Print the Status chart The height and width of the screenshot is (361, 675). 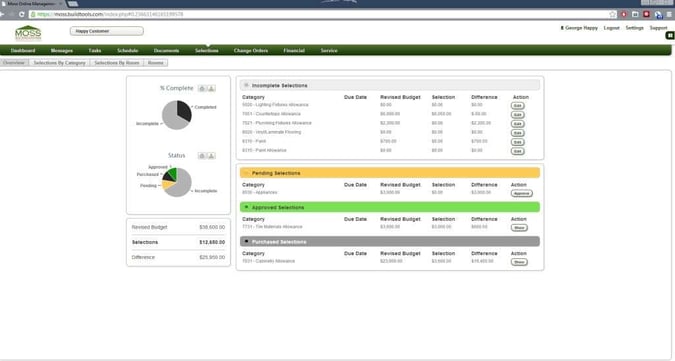tap(202, 156)
